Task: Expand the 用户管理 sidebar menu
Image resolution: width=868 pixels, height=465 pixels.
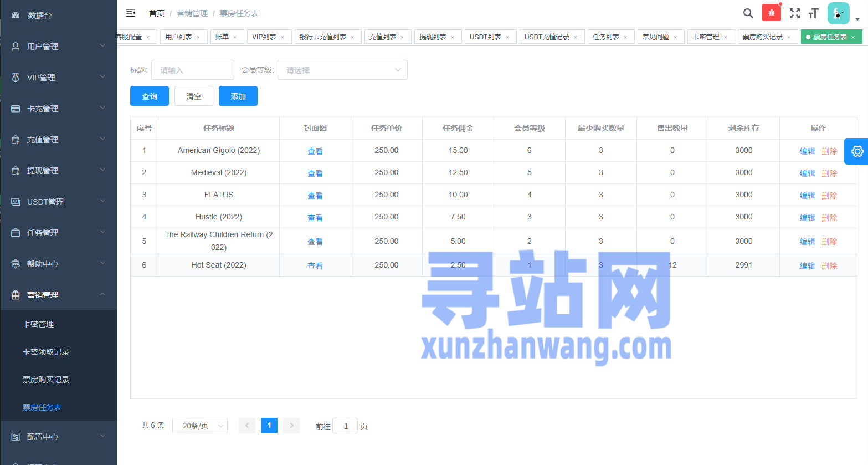Action: coord(58,47)
